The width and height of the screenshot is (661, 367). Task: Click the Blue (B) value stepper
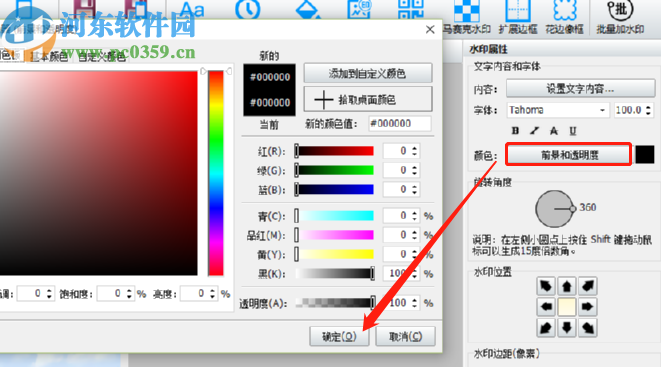414,190
